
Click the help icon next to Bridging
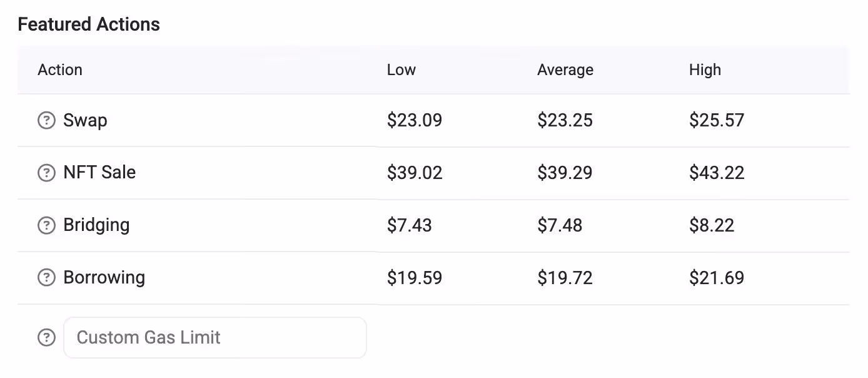coord(46,225)
